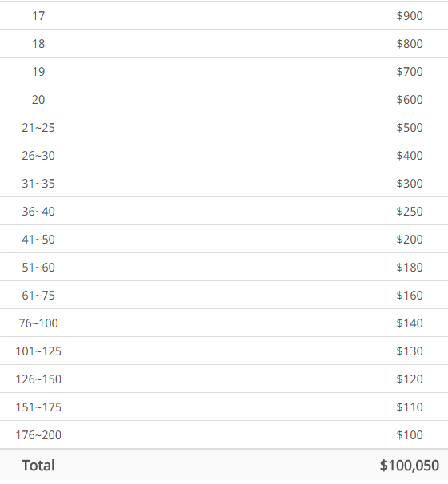
Task: Click the 41~50 rank range
Action: pyautogui.click(x=38, y=240)
